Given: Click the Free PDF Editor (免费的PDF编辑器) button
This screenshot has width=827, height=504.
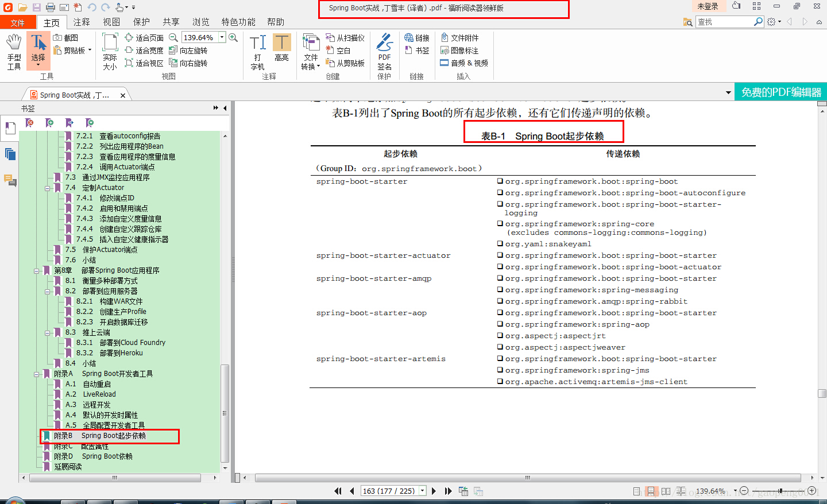Looking at the screenshot, I should [781, 92].
